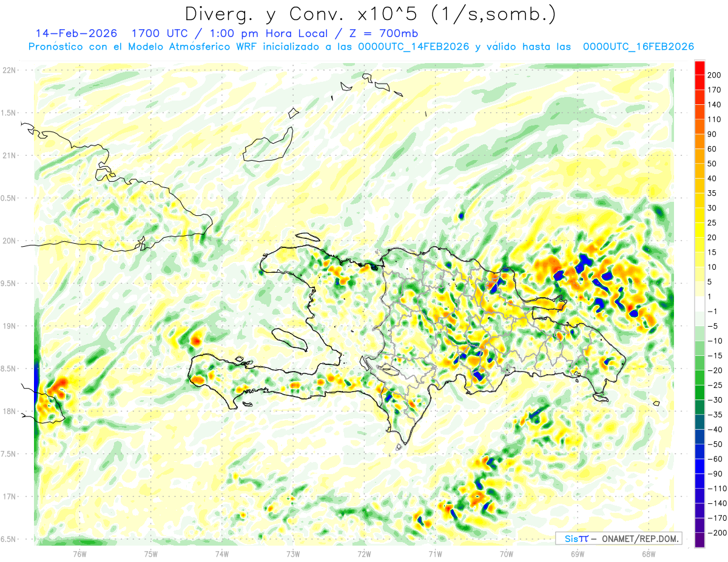Click the '21N' latitude label
The image size is (728, 562).
tap(9, 155)
